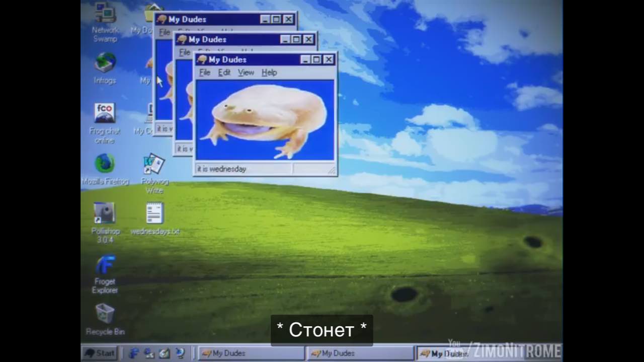Launch Frog chat online icon
The height and width of the screenshot is (362, 644).
pos(105,114)
